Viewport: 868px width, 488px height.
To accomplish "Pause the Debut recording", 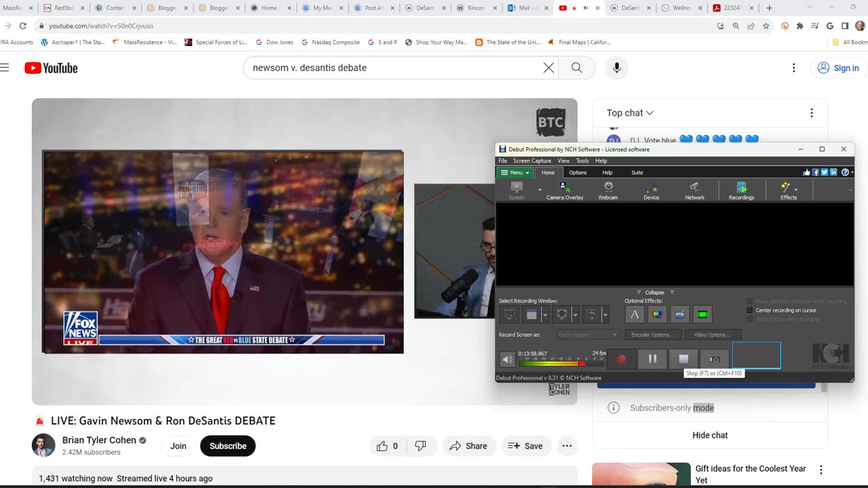I will coord(652,359).
